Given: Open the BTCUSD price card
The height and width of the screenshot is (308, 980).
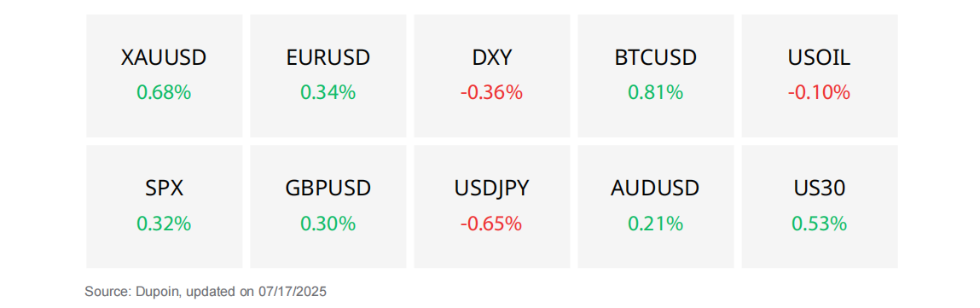Looking at the screenshot, I should [656, 76].
